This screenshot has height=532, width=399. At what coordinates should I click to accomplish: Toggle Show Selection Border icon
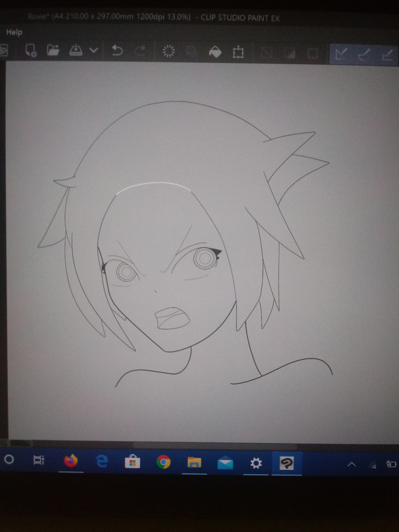(313, 53)
